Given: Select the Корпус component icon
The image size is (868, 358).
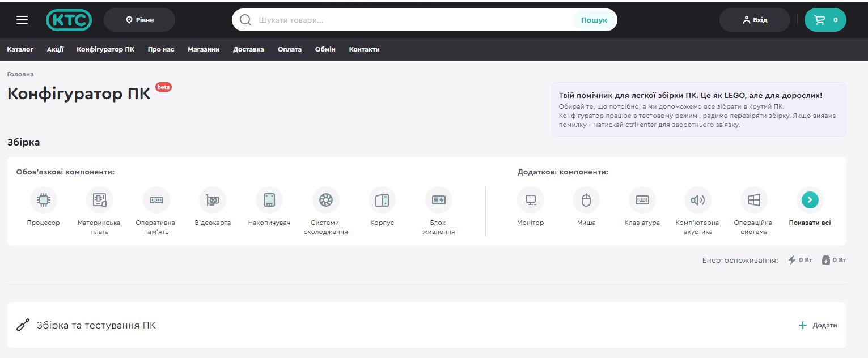Looking at the screenshot, I should (x=382, y=200).
